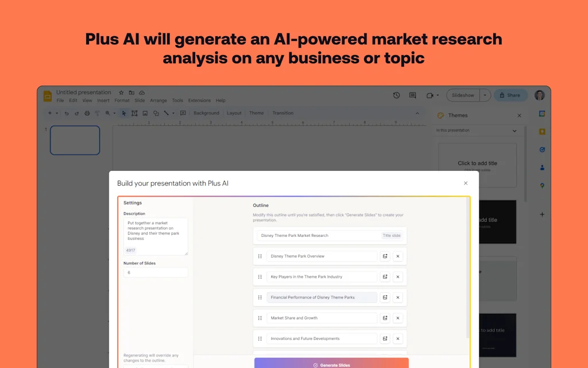Select the Zoom tool in the toolbar
Viewport: 588px width, 368px height.
click(x=108, y=113)
